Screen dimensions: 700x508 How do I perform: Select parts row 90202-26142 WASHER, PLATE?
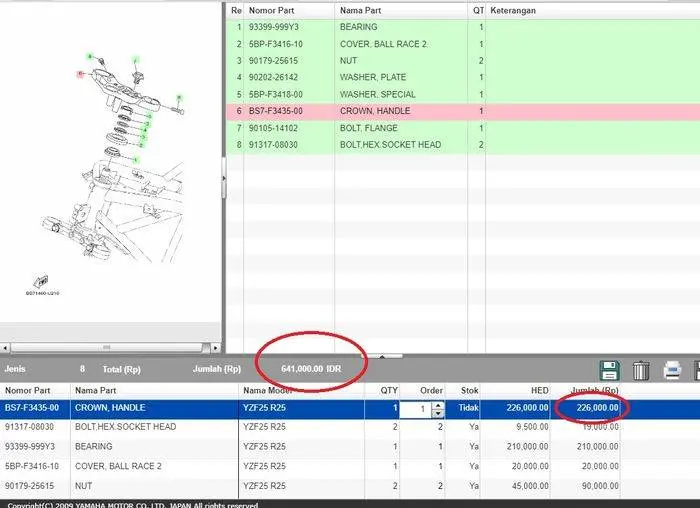[x=463, y=77]
